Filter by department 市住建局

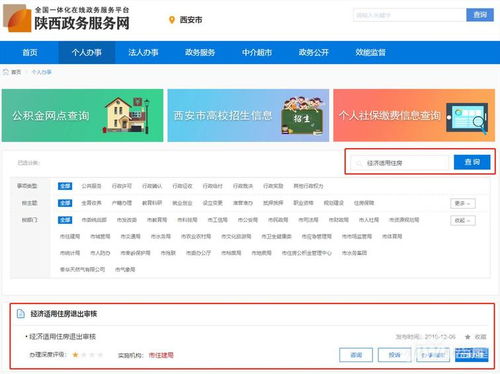tap(70, 236)
